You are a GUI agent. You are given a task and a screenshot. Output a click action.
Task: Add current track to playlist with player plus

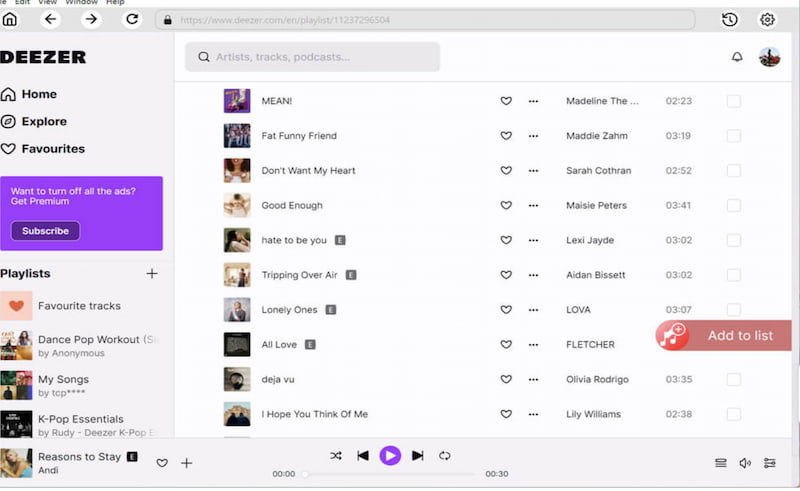point(187,463)
